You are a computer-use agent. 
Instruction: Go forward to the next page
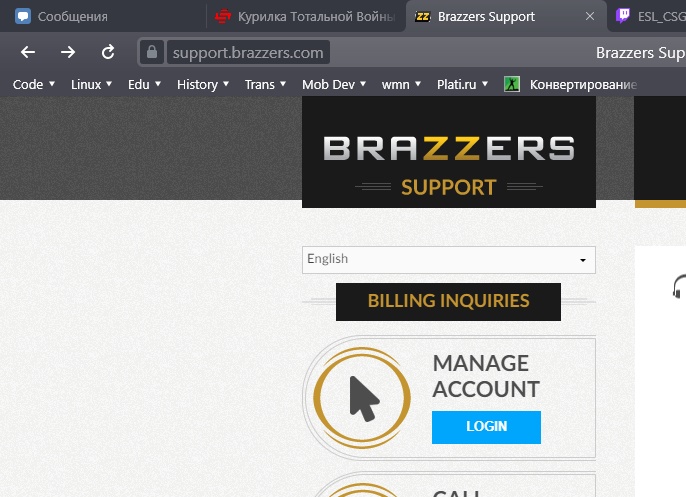click(x=68, y=52)
